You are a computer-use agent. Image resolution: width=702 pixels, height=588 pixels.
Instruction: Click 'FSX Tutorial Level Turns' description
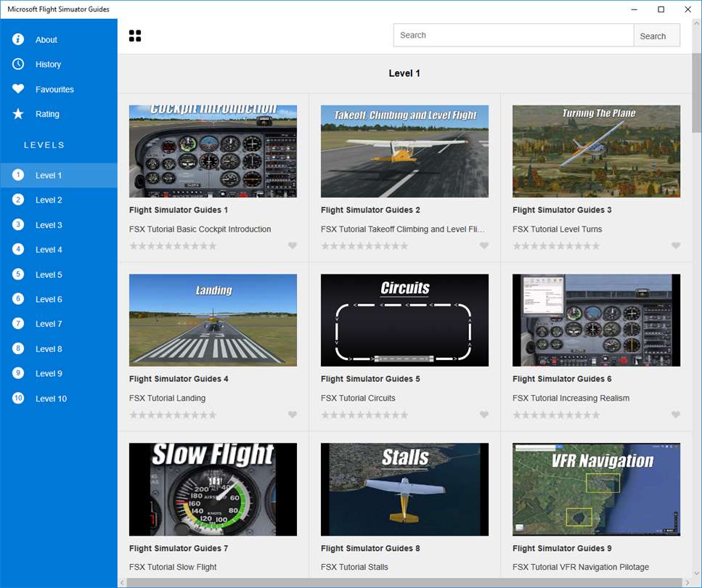[557, 229]
